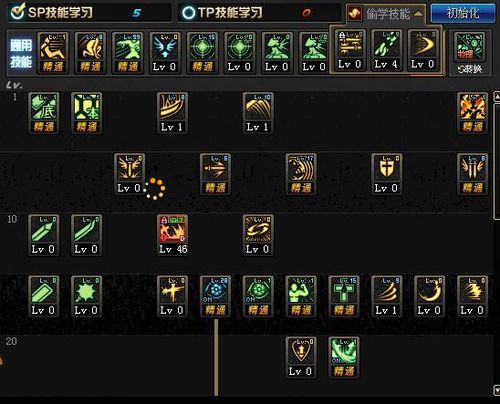Select the shield cross skill icon
The width and height of the screenshot is (500, 404).
(x=386, y=174)
